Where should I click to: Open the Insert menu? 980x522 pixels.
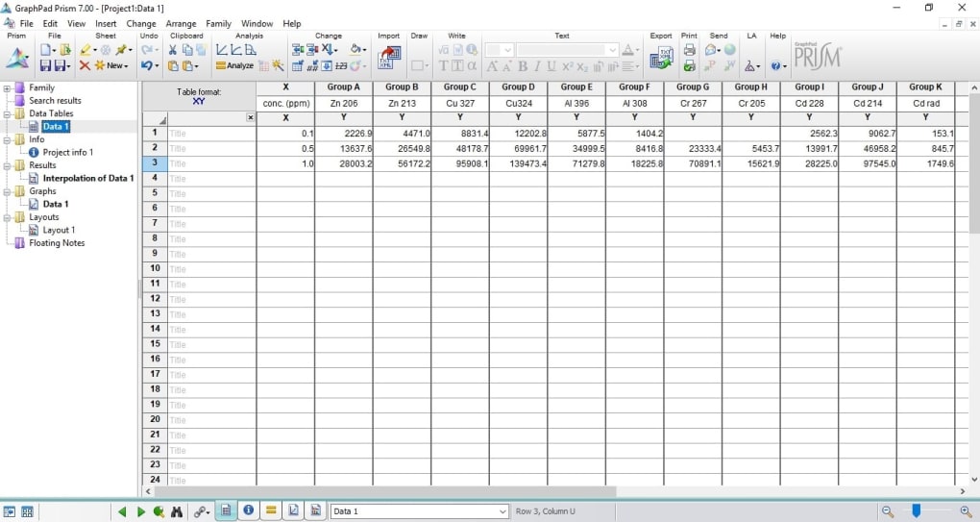point(106,24)
